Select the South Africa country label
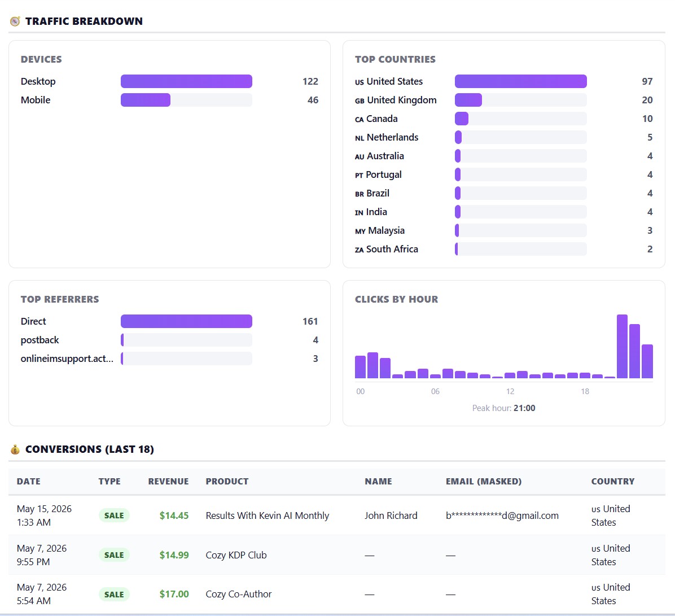675x616 pixels. click(x=386, y=249)
